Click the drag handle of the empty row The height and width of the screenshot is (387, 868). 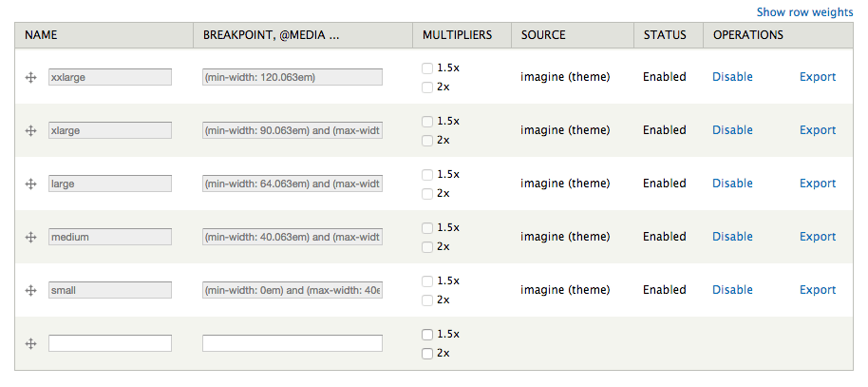point(31,344)
